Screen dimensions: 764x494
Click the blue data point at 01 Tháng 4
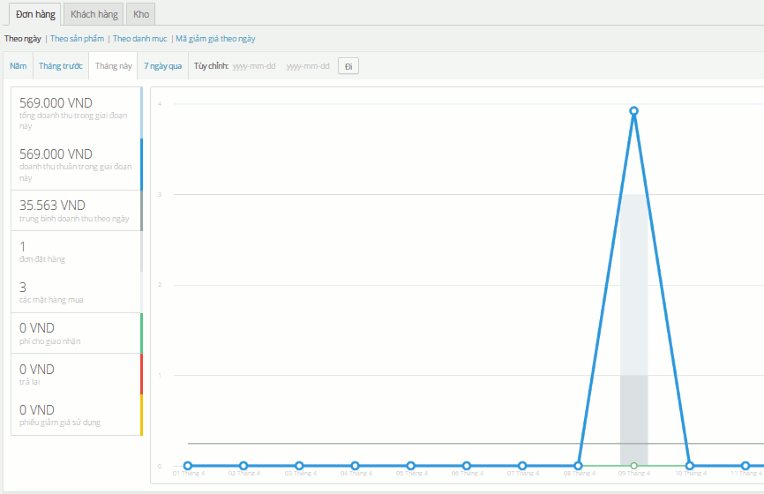[x=188, y=466]
